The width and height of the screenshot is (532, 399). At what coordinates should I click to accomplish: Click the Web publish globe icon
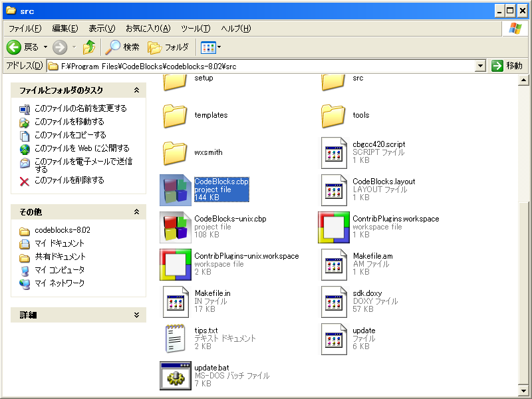(25, 149)
